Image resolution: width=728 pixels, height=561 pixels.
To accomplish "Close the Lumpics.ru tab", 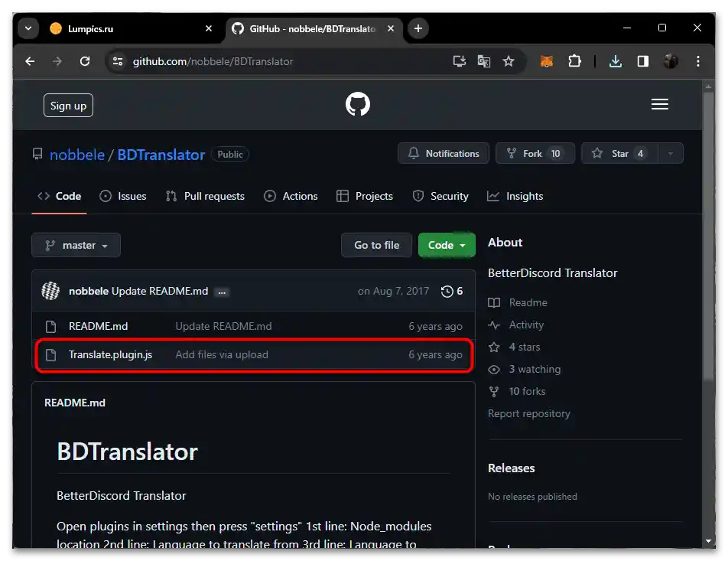I will pos(209,28).
